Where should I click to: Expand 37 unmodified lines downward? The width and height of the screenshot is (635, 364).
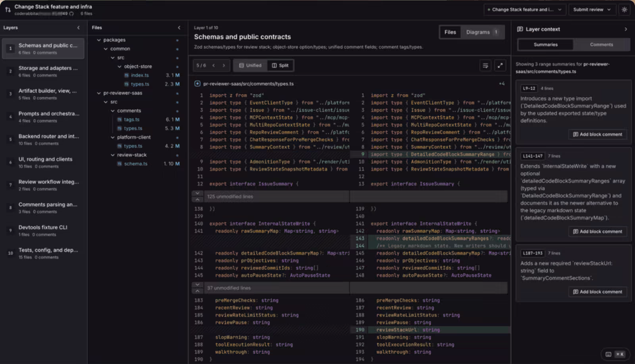[197, 285]
